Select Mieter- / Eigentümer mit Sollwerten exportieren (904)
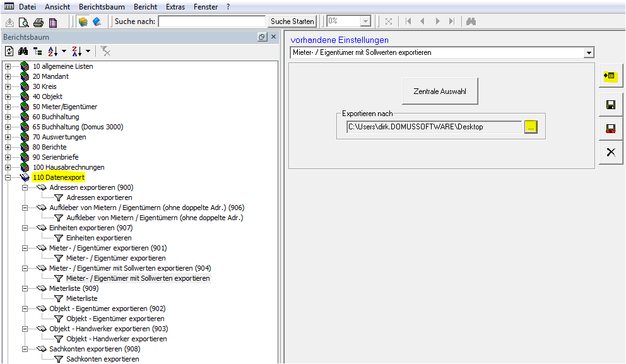Image resolution: width=626 pixels, height=364 pixels. (x=130, y=268)
